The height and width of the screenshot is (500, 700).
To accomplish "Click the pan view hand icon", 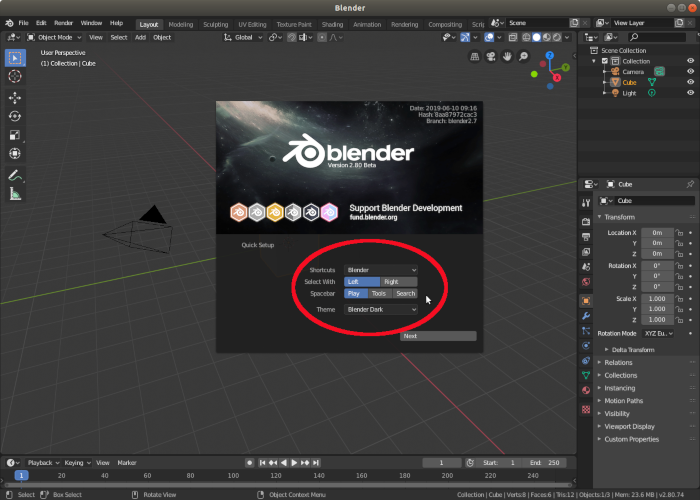I will 507,56.
